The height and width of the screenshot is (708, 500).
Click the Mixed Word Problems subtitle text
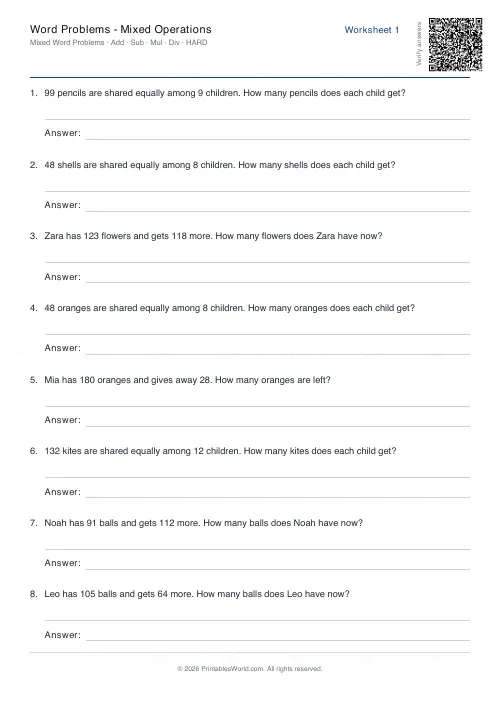click(x=118, y=42)
